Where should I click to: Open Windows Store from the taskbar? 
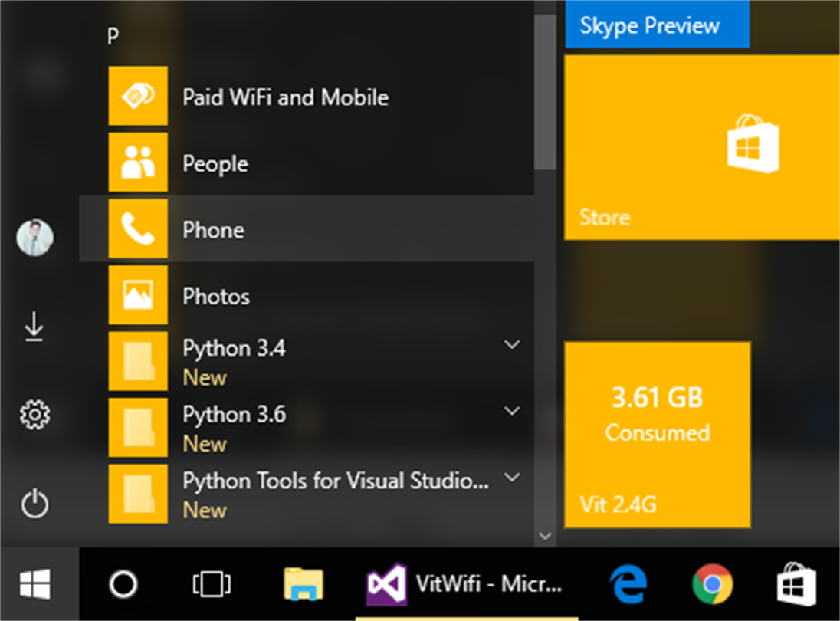[x=796, y=584]
